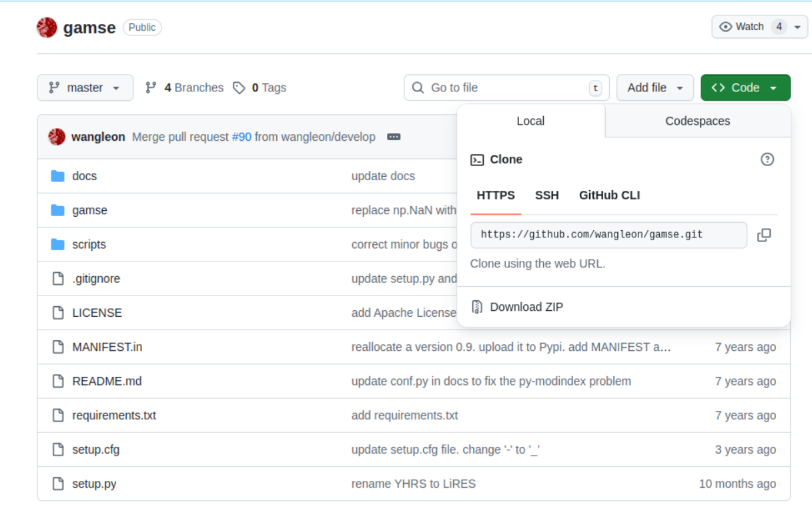This screenshot has height=507, width=812.
Task: Select the GitHub CLI clone tab
Action: [609, 195]
